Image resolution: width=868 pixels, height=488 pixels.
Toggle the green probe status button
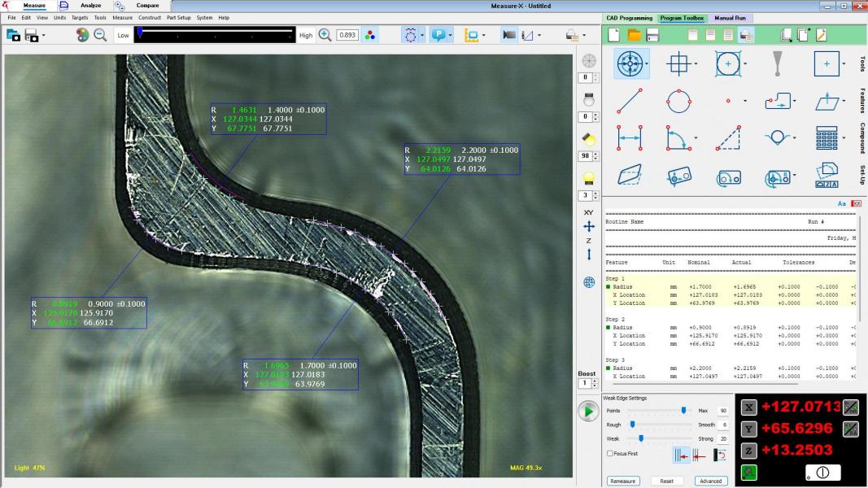point(748,473)
